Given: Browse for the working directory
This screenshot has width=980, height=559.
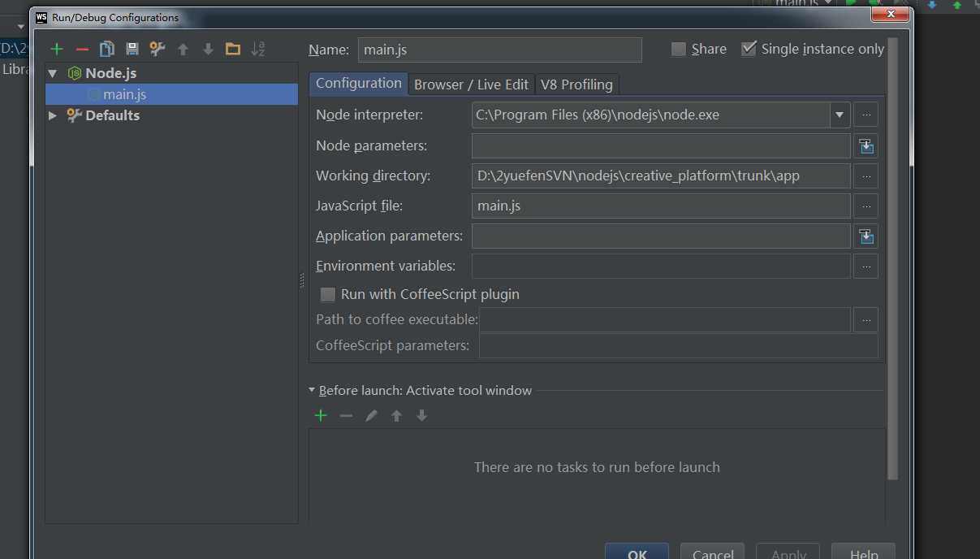Looking at the screenshot, I should [x=866, y=176].
